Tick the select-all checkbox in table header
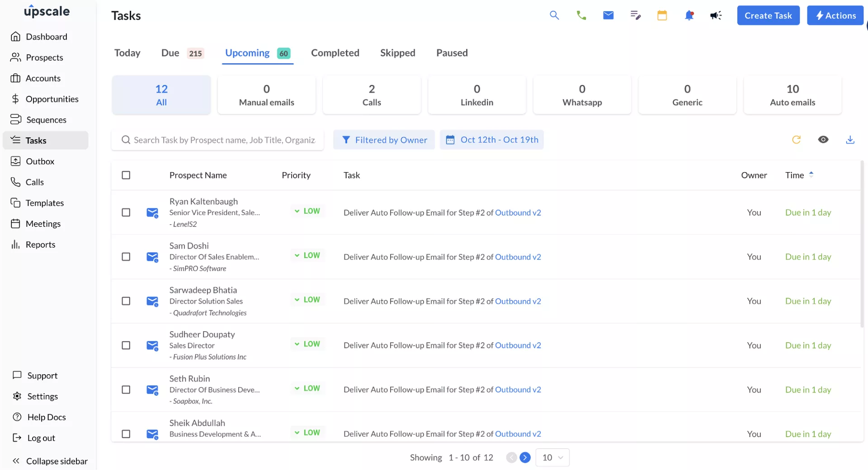The width and height of the screenshot is (868, 470). [x=126, y=175]
